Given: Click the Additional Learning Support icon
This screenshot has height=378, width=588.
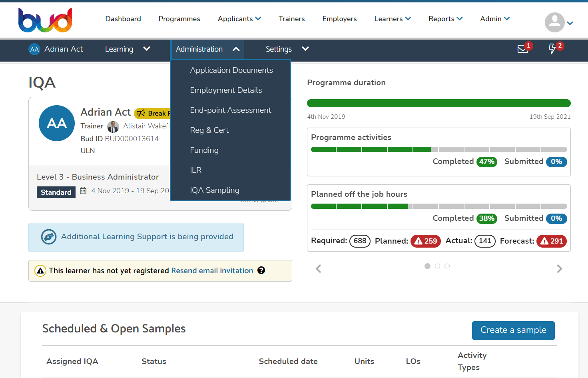Looking at the screenshot, I should (48, 237).
